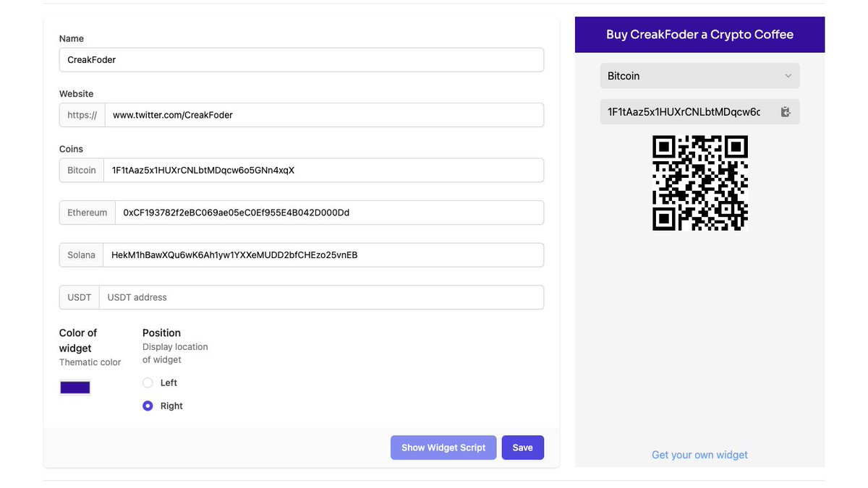Click the empty USDT address field
The image size is (868, 488).
click(321, 297)
